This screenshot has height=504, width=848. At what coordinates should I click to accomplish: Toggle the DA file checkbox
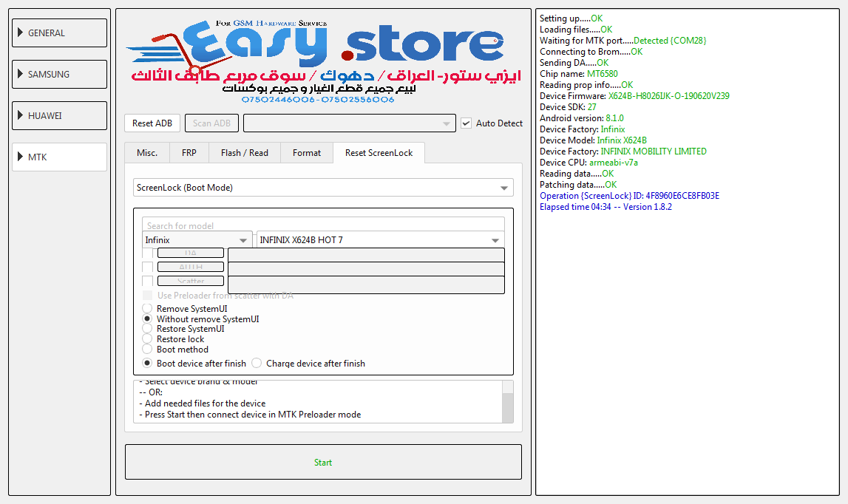pyautogui.click(x=147, y=253)
